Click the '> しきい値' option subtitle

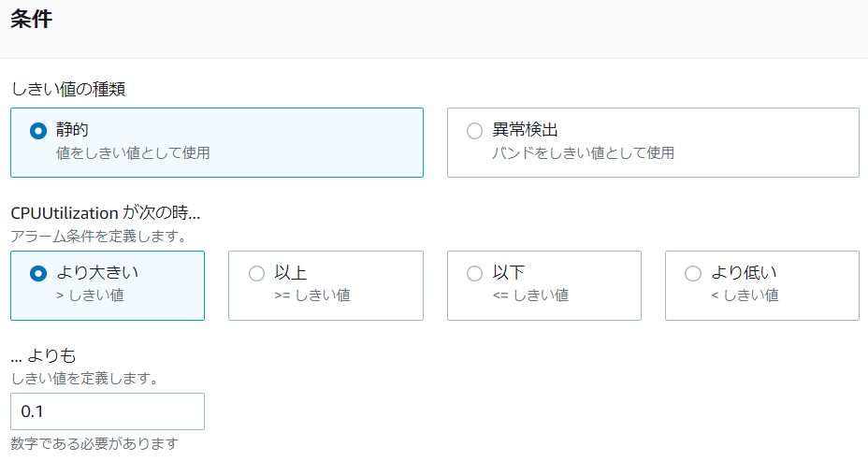(x=90, y=295)
